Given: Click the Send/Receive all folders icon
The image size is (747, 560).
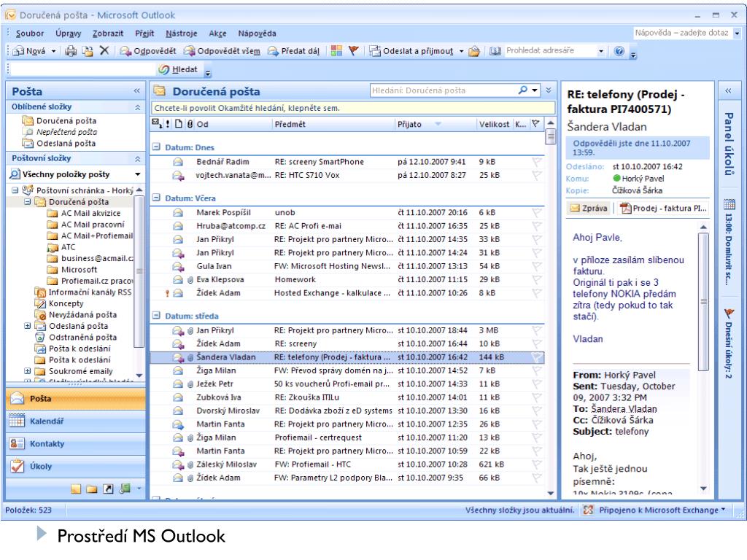Looking at the screenshot, I should pos(375,50).
